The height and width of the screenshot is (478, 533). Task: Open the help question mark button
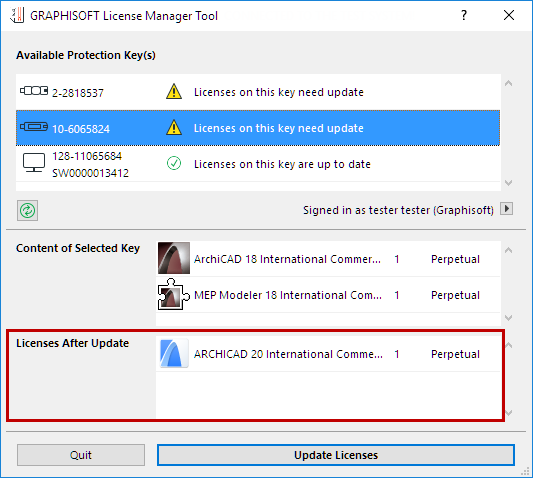pyautogui.click(x=464, y=15)
